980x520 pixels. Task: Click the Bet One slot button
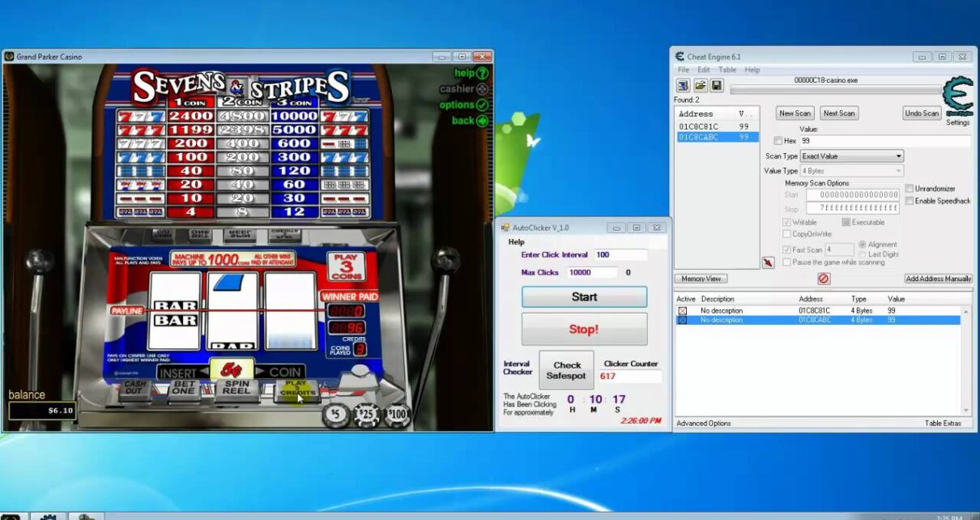(x=184, y=390)
